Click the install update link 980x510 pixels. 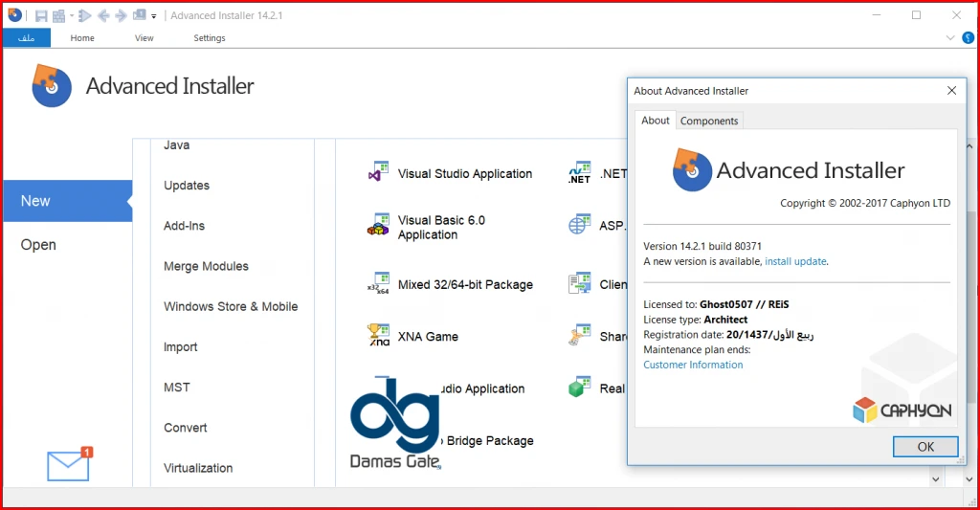coord(795,261)
